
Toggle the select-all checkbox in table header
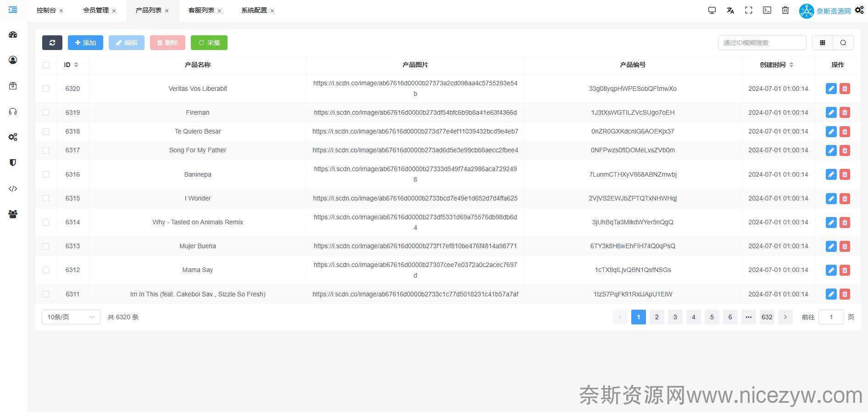pos(46,65)
